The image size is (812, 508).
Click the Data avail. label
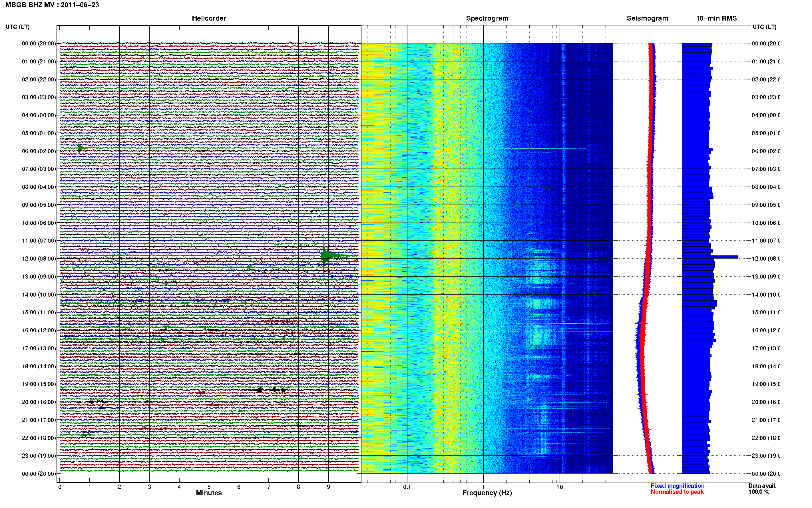(x=762, y=486)
